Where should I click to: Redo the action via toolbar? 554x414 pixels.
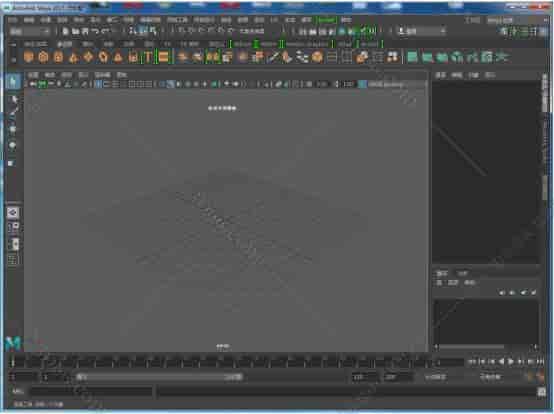(x=105, y=31)
